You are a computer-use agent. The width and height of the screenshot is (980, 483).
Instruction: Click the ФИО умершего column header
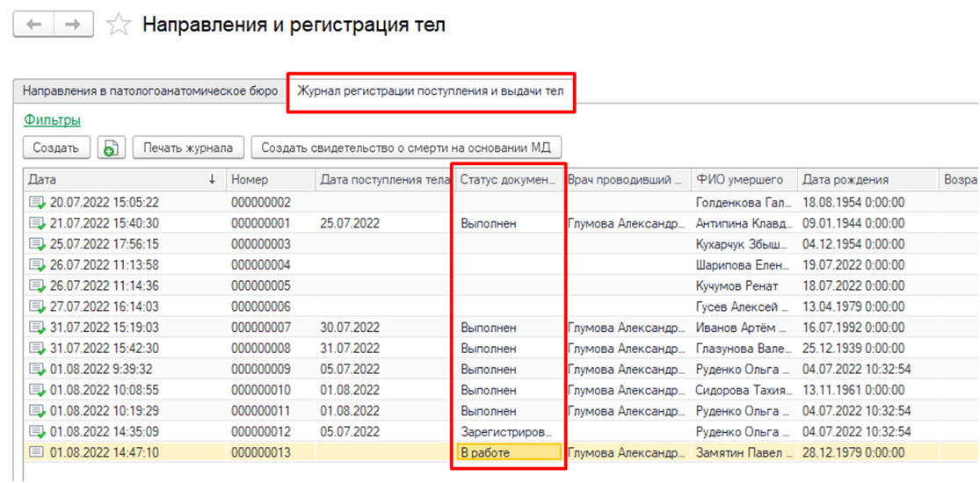click(x=744, y=179)
